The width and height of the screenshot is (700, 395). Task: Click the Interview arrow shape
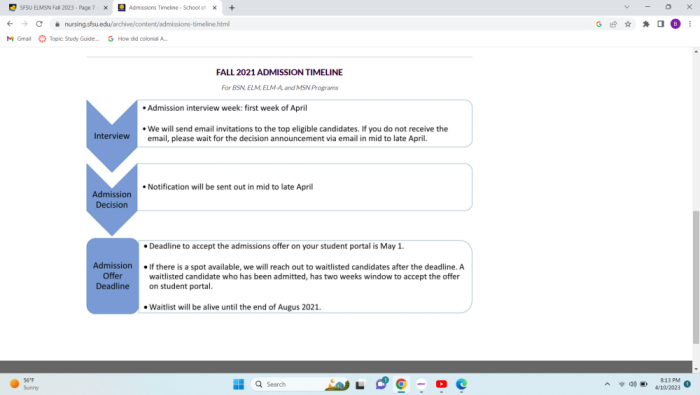pyautogui.click(x=112, y=136)
